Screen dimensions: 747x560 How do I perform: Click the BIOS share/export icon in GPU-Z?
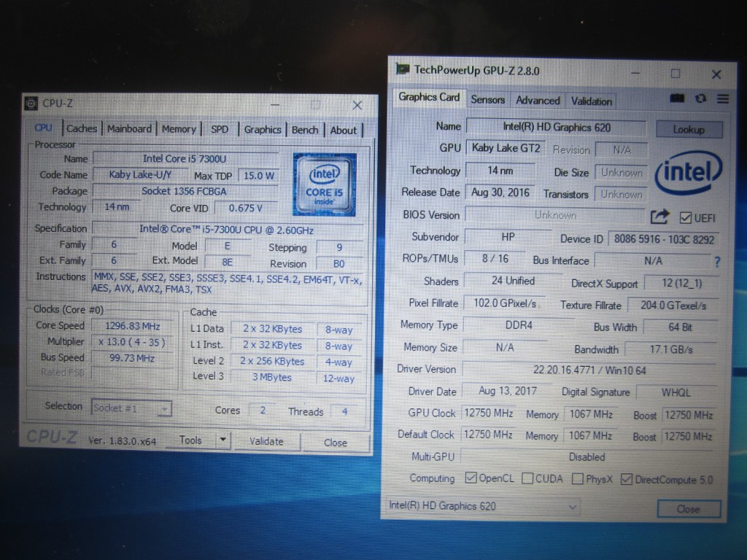[659, 217]
